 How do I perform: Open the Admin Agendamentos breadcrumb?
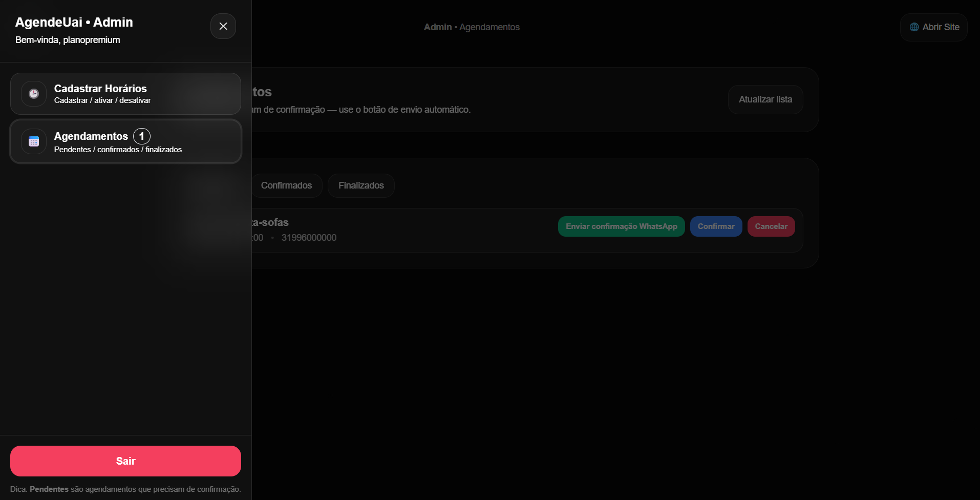pos(472,27)
